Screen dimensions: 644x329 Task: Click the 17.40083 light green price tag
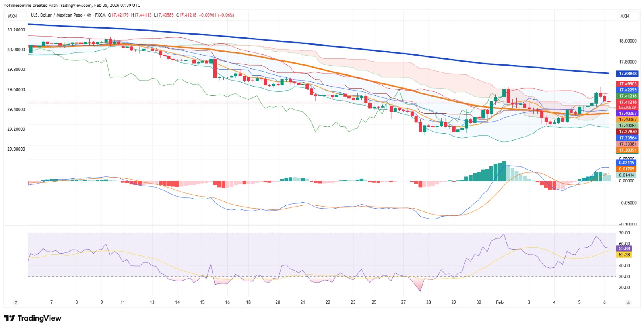[627, 126]
